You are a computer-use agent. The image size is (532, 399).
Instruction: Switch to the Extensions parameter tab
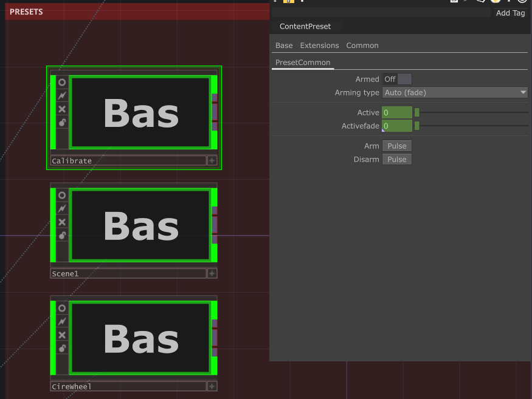point(319,46)
